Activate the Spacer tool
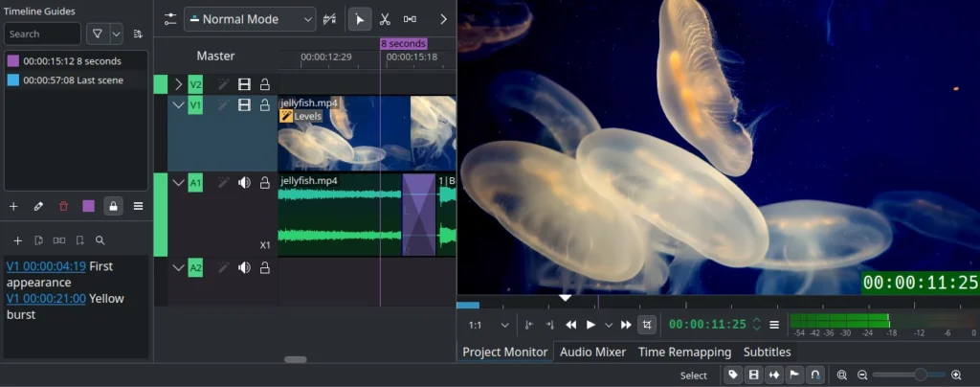Screen dimensions: 980x387 pos(410,19)
